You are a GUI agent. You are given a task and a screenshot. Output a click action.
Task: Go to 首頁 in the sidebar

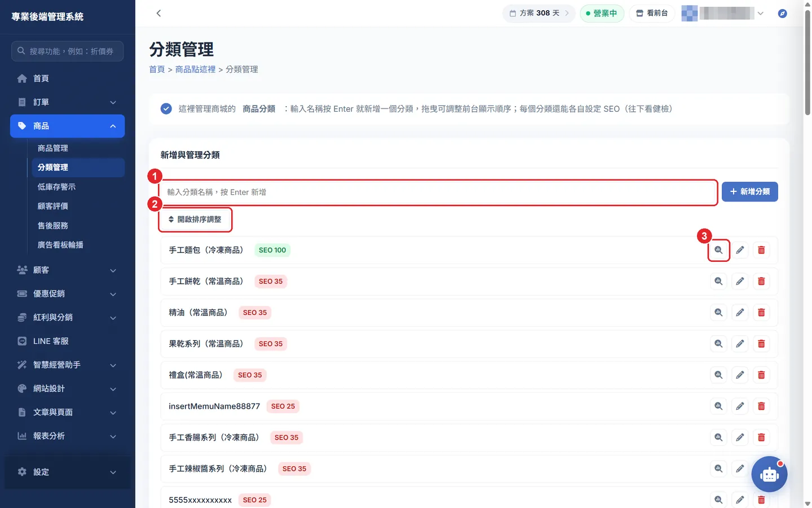67,78
